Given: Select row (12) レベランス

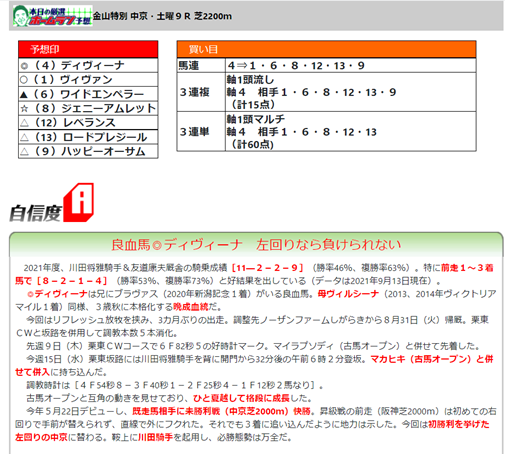Looking at the screenshot, I should pyautogui.click(x=88, y=123).
